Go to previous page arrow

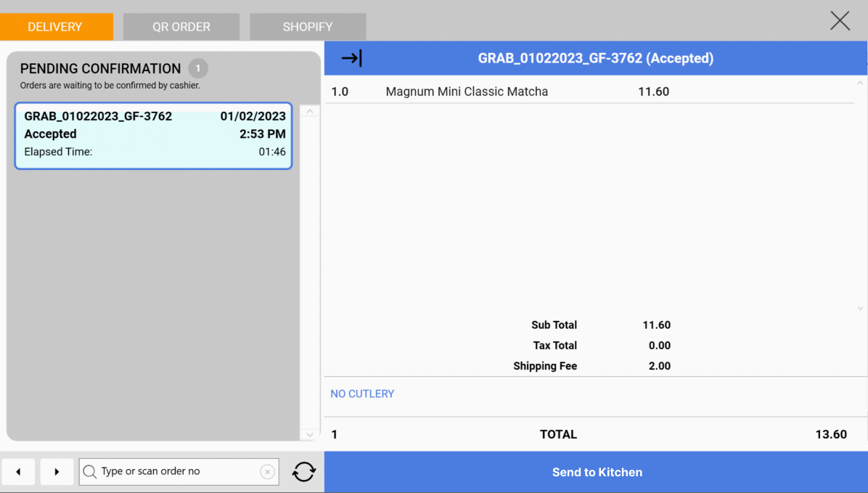(18, 472)
